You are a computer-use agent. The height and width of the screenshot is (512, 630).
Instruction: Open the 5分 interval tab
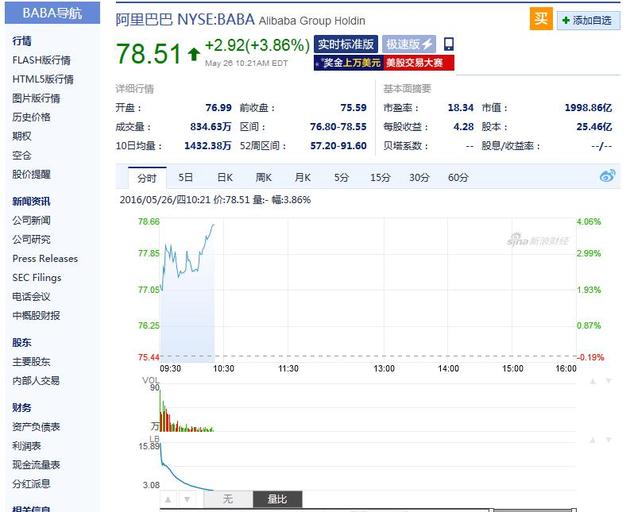pos(342,177)
